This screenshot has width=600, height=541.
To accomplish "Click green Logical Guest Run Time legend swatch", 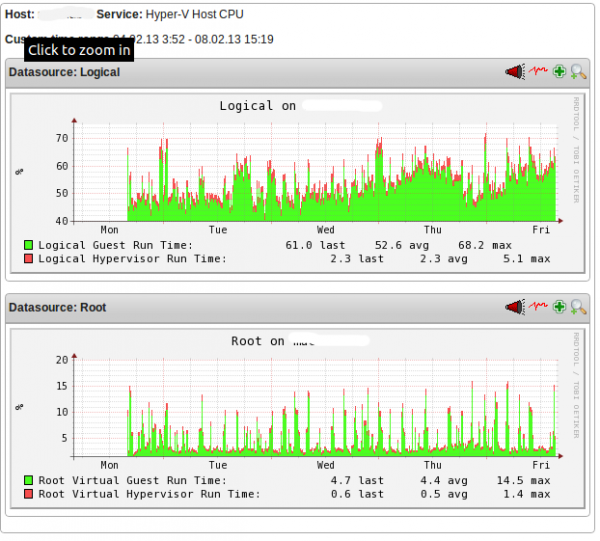I will 29,245.
